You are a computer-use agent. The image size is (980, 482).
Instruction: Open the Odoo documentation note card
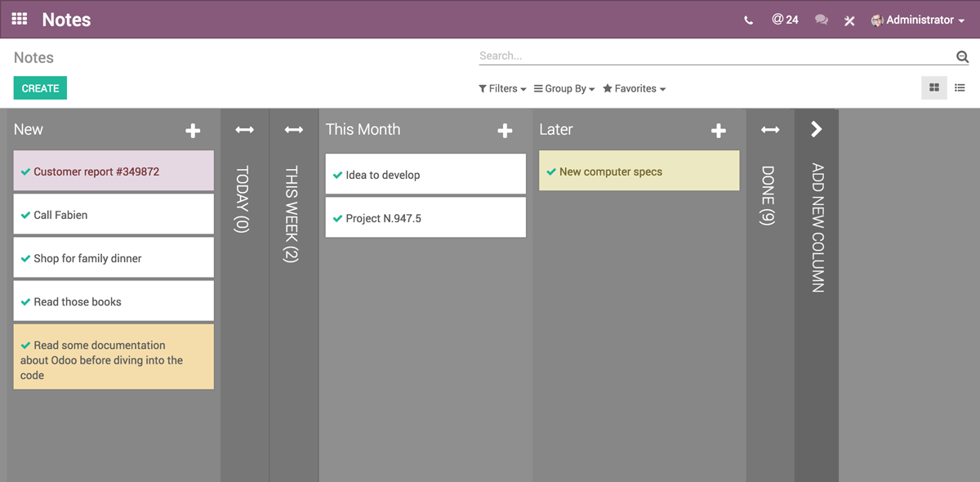click(114, 357)
